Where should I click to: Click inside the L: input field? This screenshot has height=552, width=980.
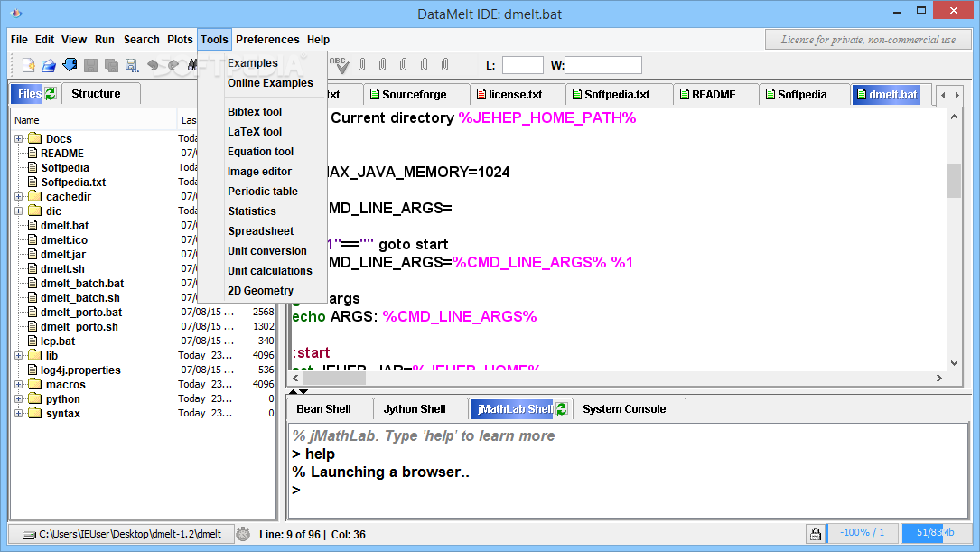(x=522, y=65)
